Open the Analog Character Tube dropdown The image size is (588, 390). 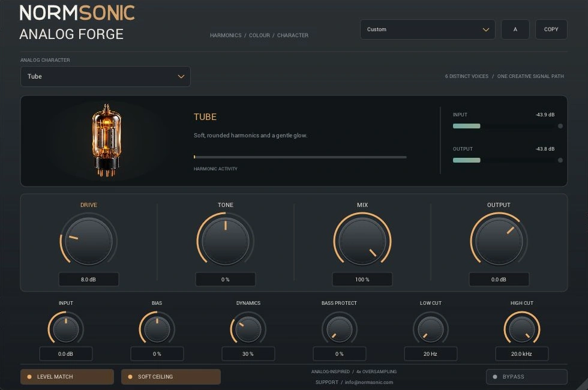106,77
